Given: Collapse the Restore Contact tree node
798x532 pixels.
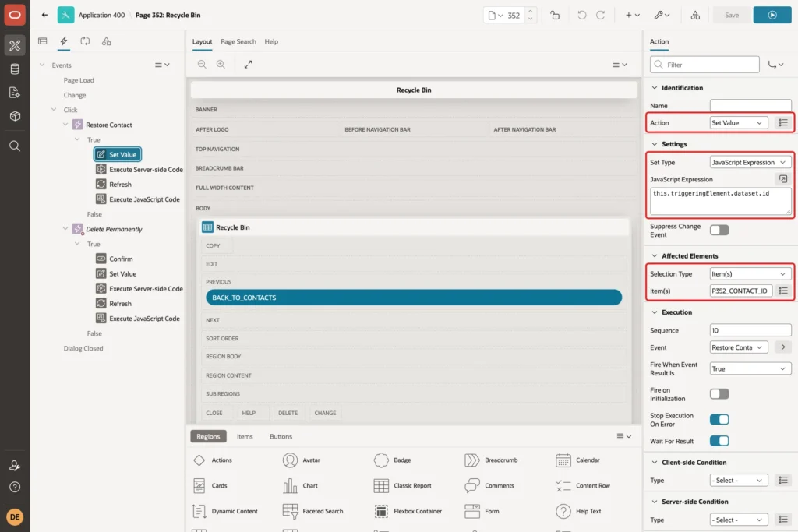Looking at the screenshot, I should point(65,125).
